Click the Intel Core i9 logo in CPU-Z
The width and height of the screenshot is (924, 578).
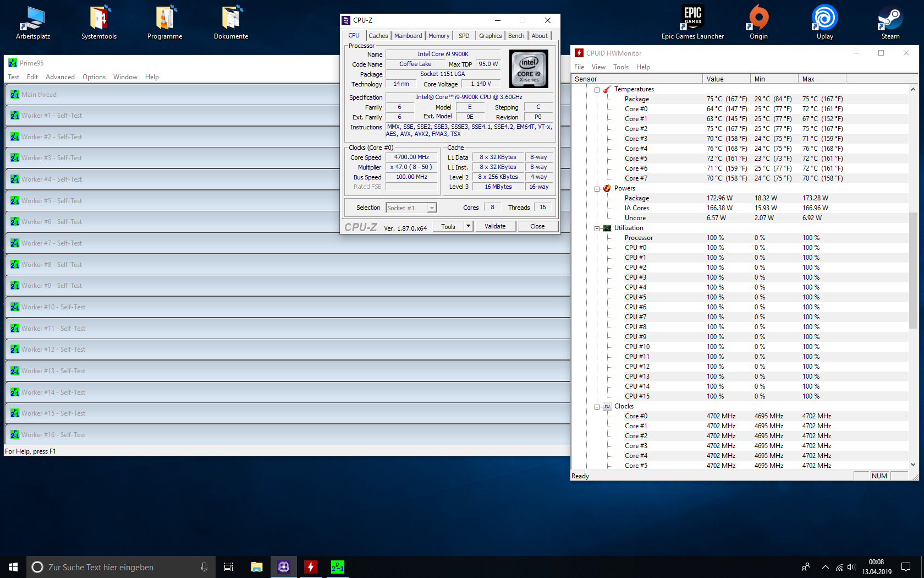pos(529,69)
